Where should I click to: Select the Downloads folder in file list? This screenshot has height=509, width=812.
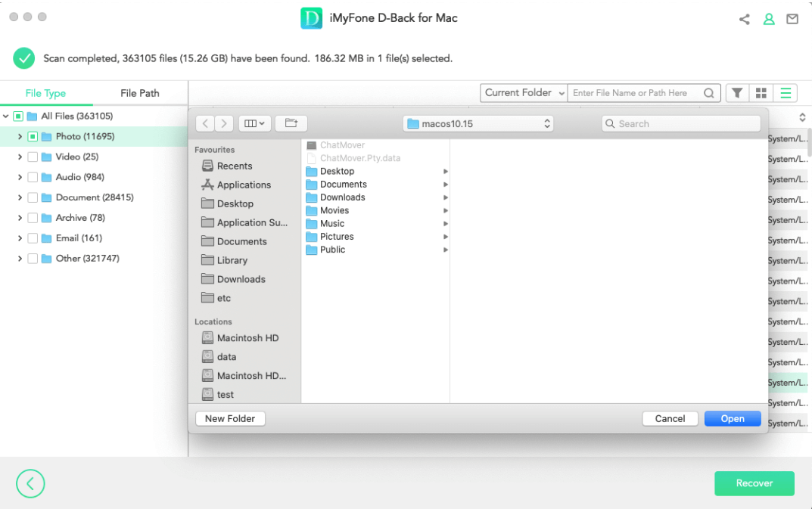pyautogui.click(x=376, y=197)
